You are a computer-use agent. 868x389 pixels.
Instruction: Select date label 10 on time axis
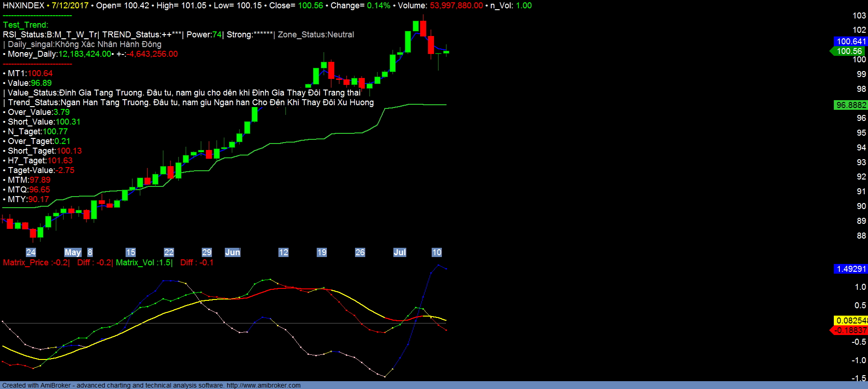(436, 252)
